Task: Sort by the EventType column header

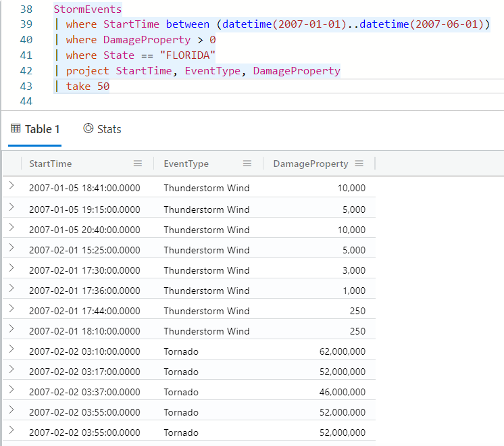Action: (x=186, y=164)
